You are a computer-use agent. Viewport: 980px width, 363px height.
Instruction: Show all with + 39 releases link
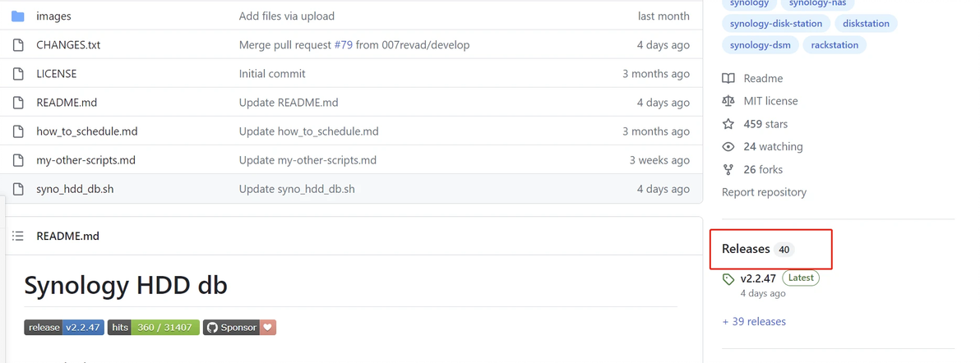(x=754, y=322)
